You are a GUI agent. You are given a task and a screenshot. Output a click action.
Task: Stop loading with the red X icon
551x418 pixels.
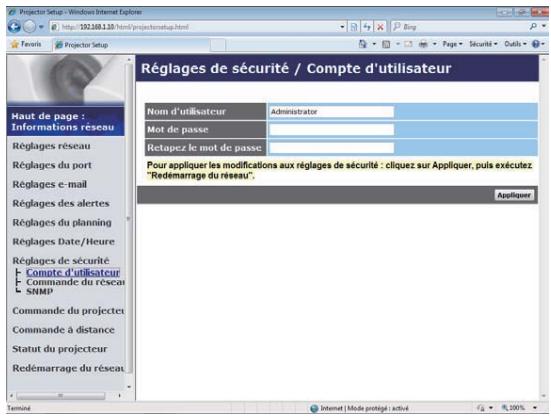coord(380,27)
